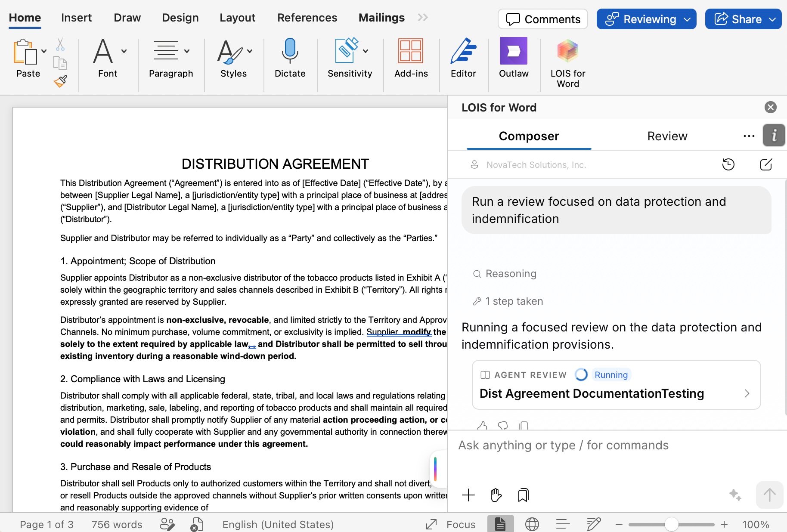Click the plus attach icon in composer
787x532 pixels.
tap(468, 495)
